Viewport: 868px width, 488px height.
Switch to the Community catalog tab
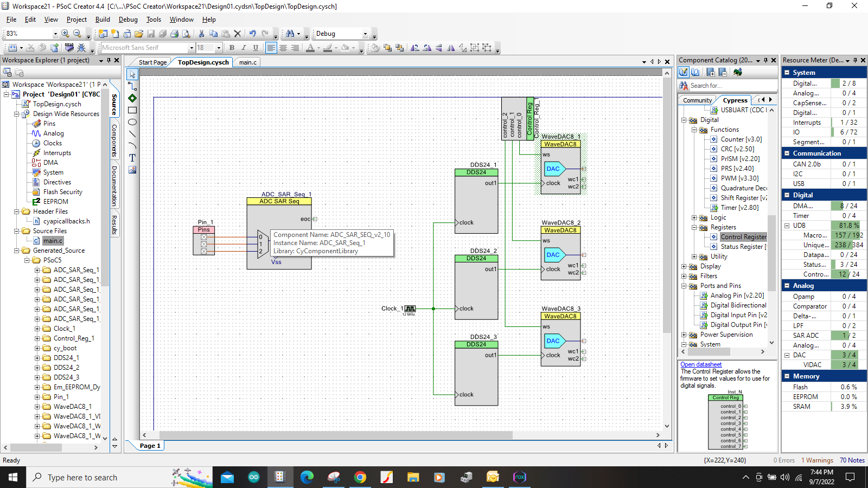pos(697,100)
